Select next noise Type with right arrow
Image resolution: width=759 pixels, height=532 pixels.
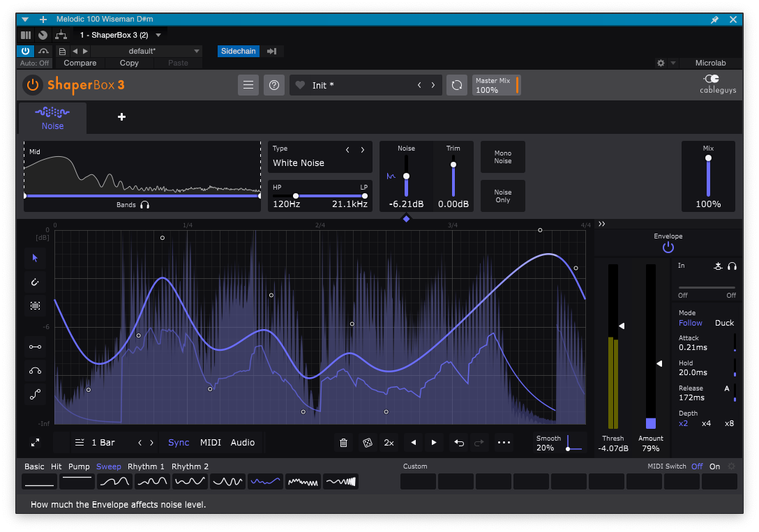363,150
